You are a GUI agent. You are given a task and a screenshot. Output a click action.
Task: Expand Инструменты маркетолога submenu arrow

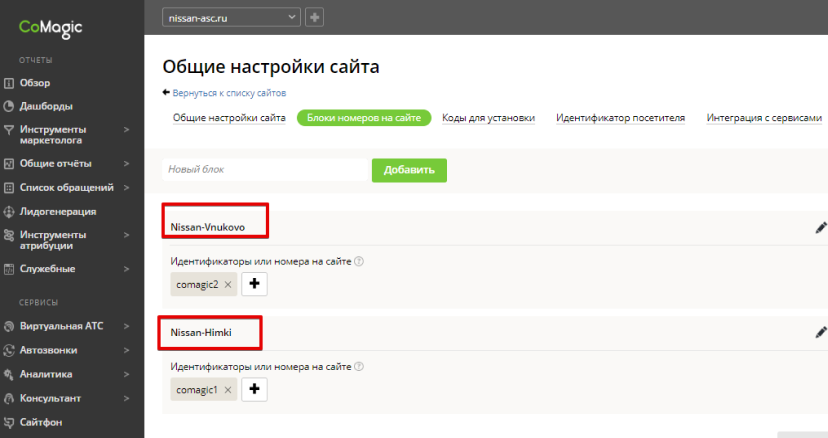point(126,129)
